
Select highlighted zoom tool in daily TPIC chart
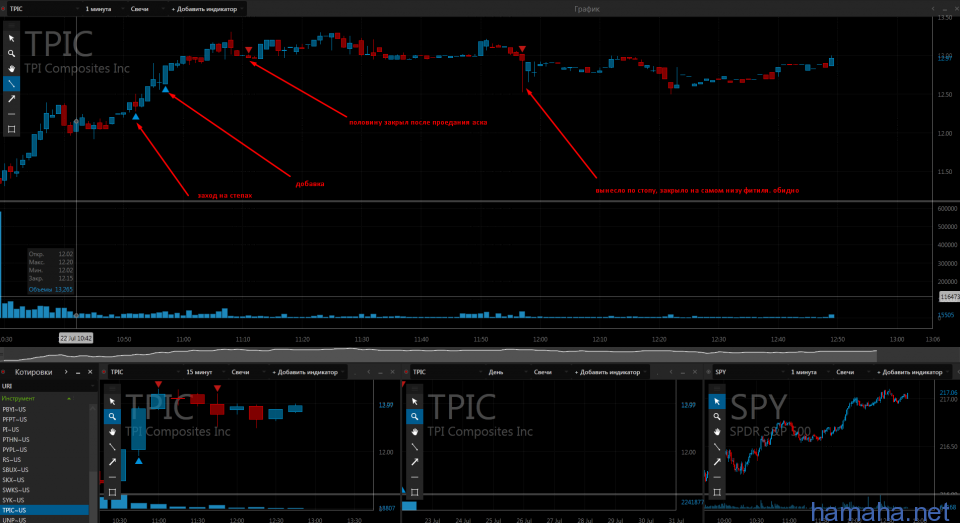coord(414,416)
